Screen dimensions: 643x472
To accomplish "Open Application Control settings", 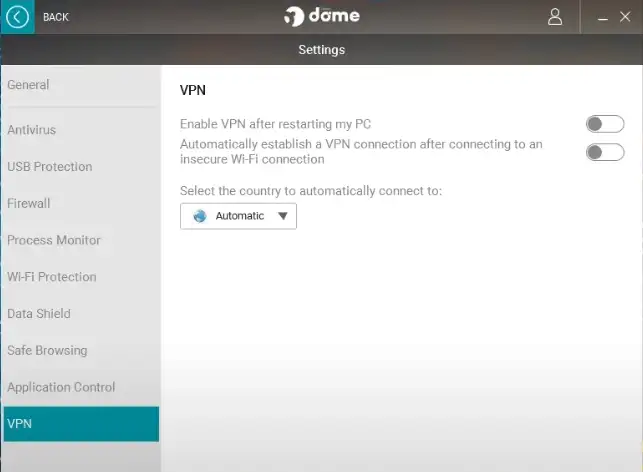I will coord(61,387).
